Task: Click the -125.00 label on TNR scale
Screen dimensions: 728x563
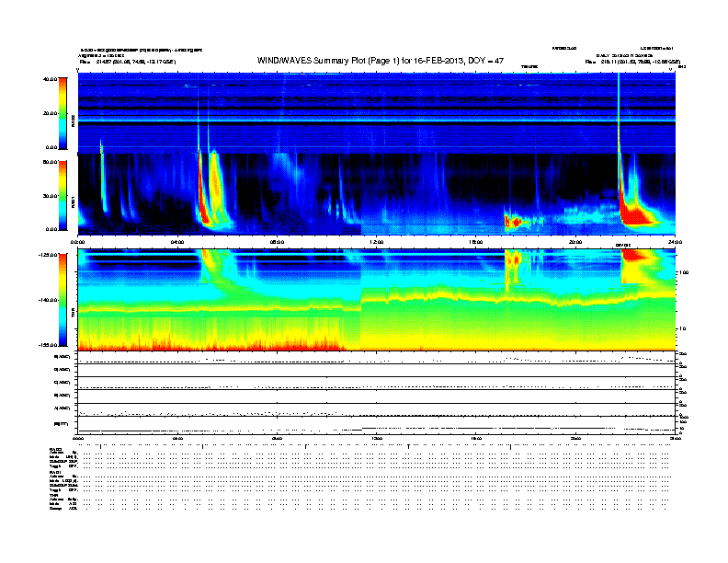Action: 48,255
